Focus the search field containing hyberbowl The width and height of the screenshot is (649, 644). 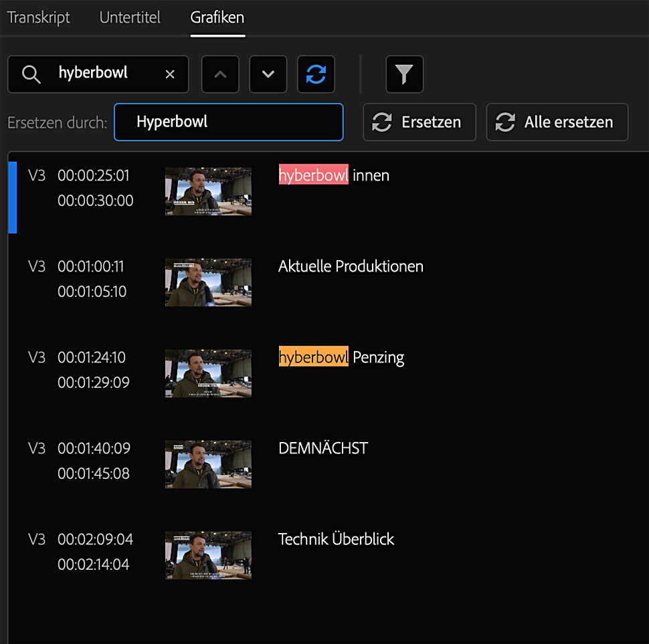(98, 74)
